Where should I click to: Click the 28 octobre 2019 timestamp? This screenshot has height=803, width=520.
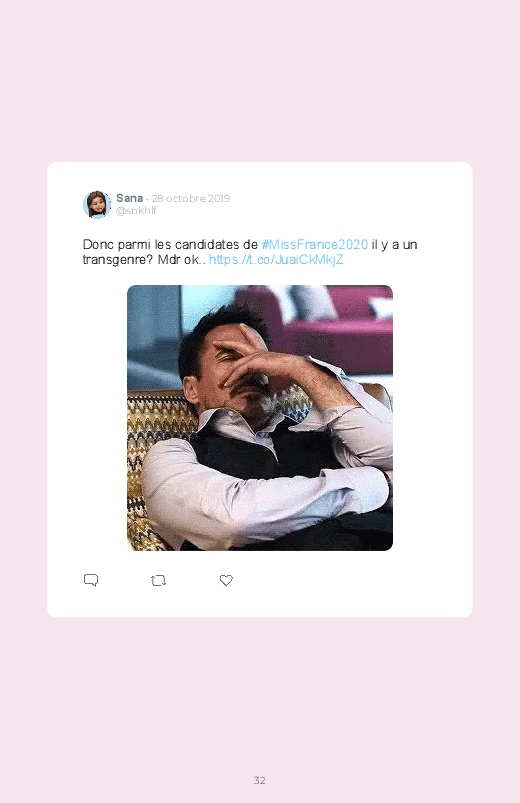191,199
